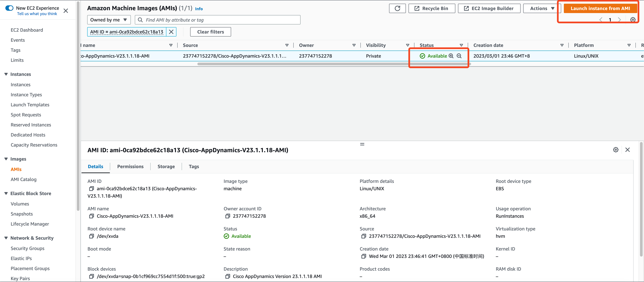Click the sidebar vertical scrollbar
This screenshot has height=282, width=644.
pos(78,106)
